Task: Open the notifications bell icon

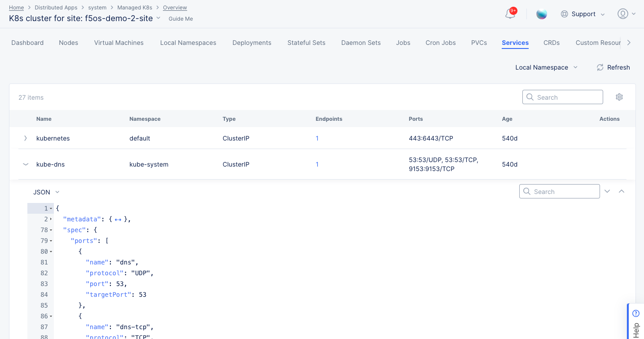Action: pos(510,14)
